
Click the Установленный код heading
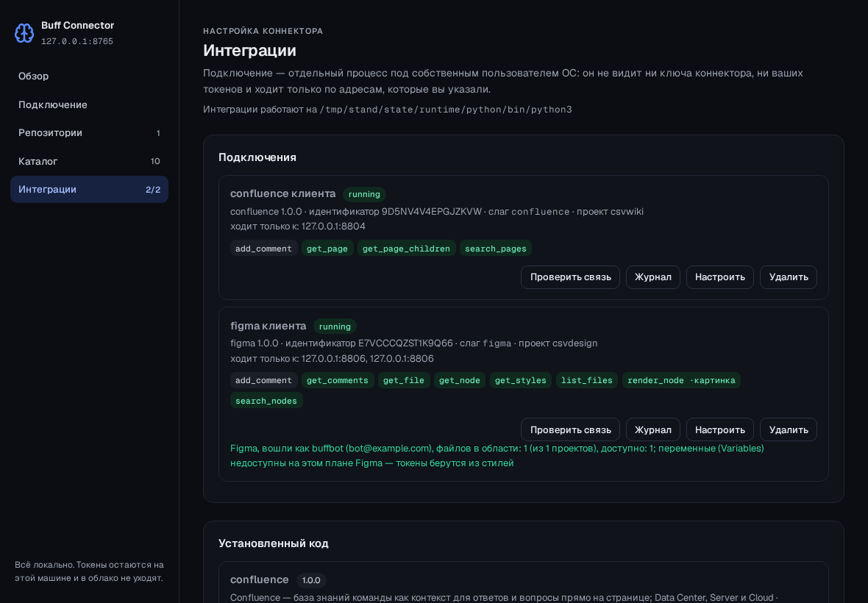(274, 543)
